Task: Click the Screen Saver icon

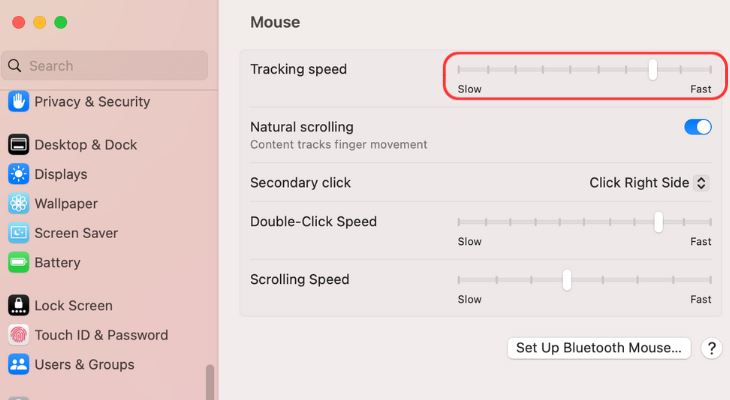Action: [x=19, y=233]
